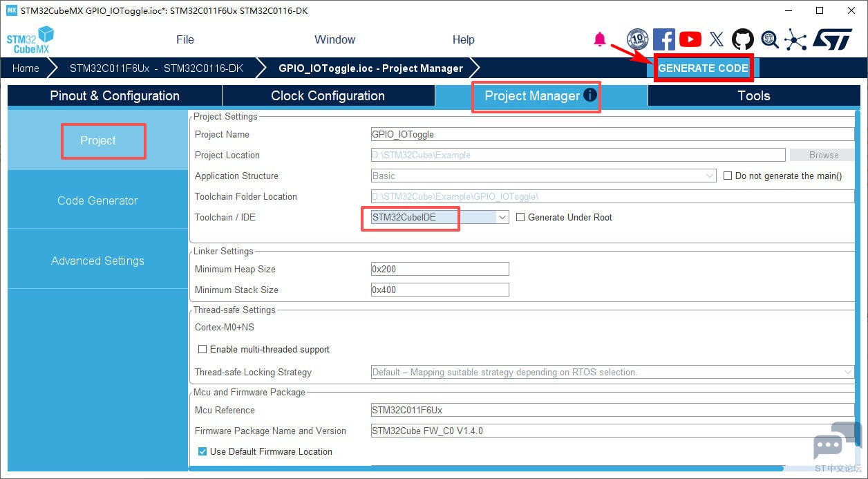The height and width of the screenshot is (479, 868).
Task: Open the chat bubble icon
Action: 836,442
